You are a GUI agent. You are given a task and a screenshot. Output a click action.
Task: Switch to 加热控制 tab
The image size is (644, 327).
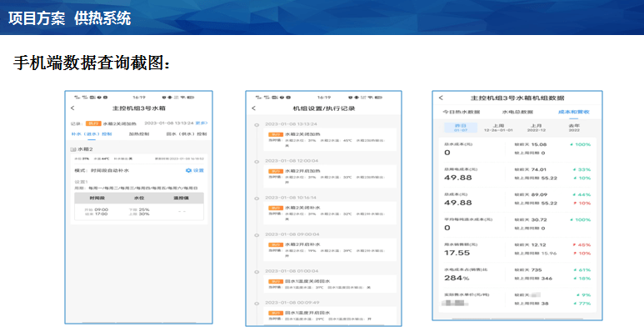coord(139,134)
